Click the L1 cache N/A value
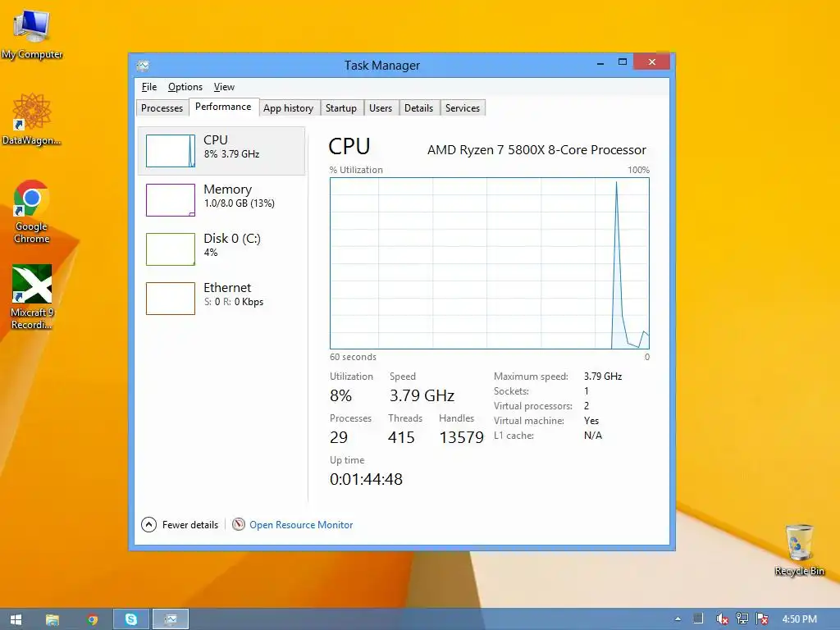The width and height of the screenshot is (840, 630). click(x=593, y=436)
